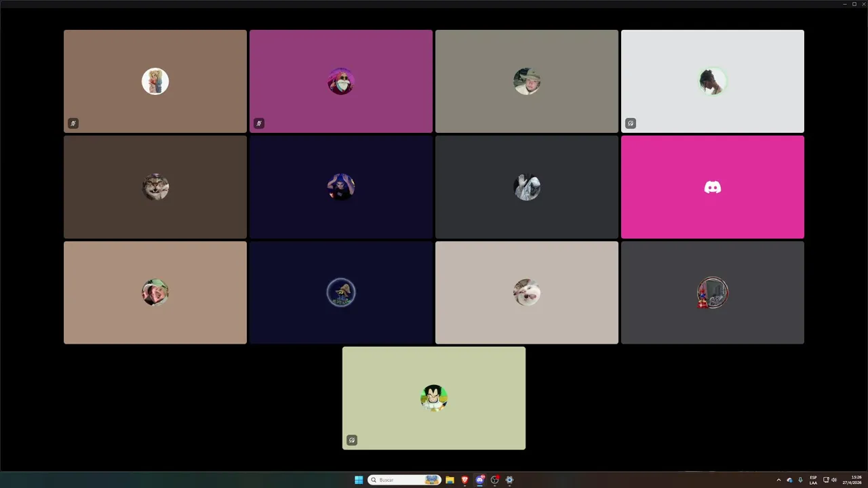The width and height of the screenshot is (868, 488).
Task: Focus the purple tile with the bearded sunglasses avatar
Action: click(341, 81)
